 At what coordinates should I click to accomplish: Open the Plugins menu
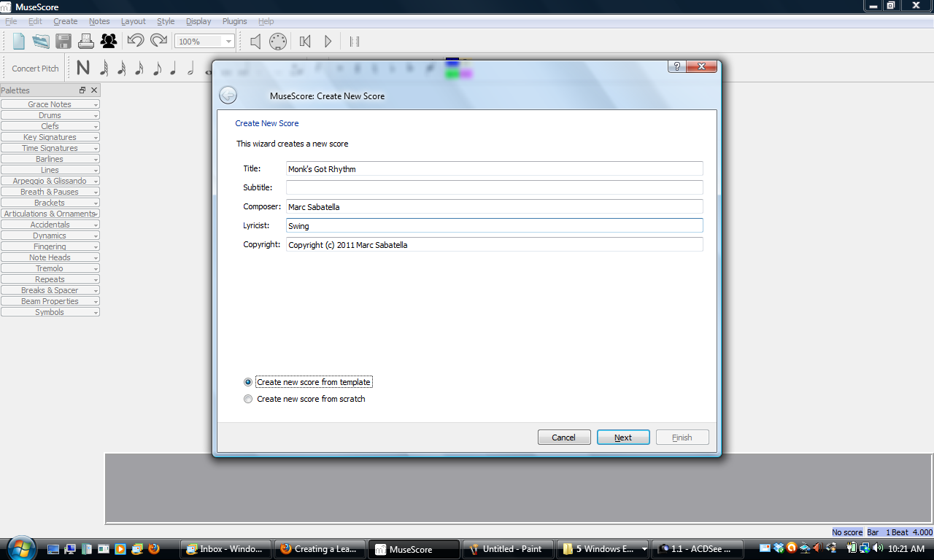coord(235,21)
